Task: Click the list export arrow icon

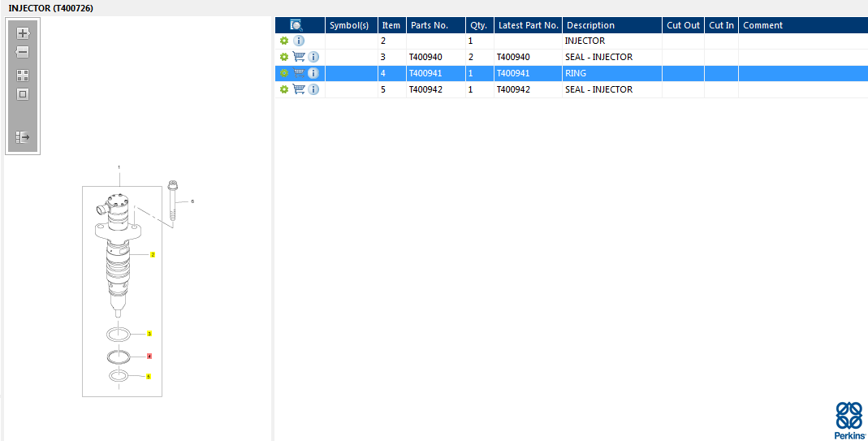Action: tap(23, 136)
